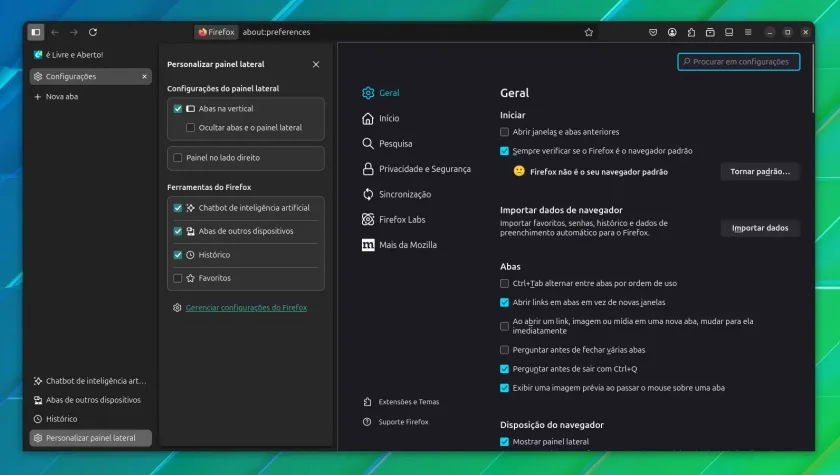Select Personalizar painel lateral in sidebar
The height and width of the screenshot is (475, 840).
click(x=91, y=438)
